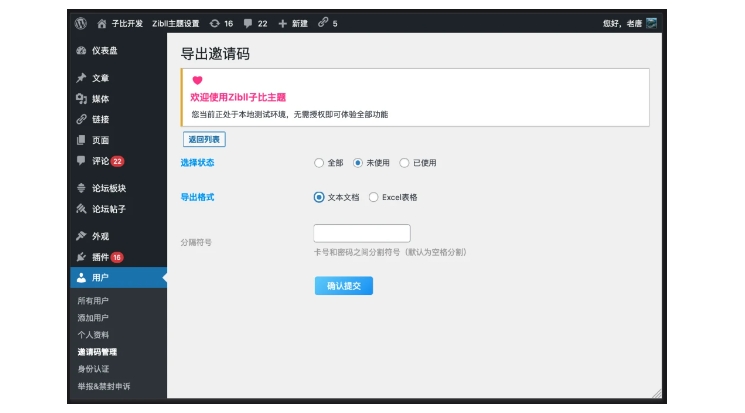
Task: Open 外观 in the sidebar
Action: tap(100, 236)
